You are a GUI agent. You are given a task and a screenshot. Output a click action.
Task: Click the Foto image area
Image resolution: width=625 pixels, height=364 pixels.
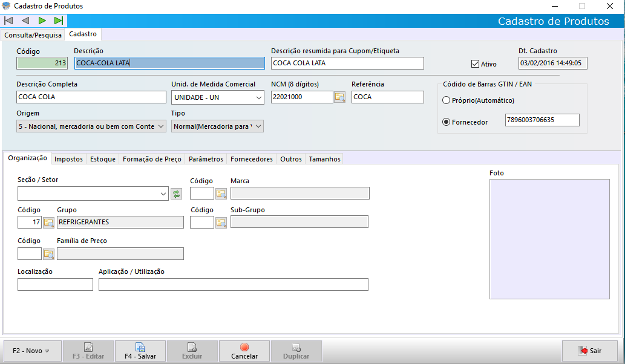coord(549,239)
